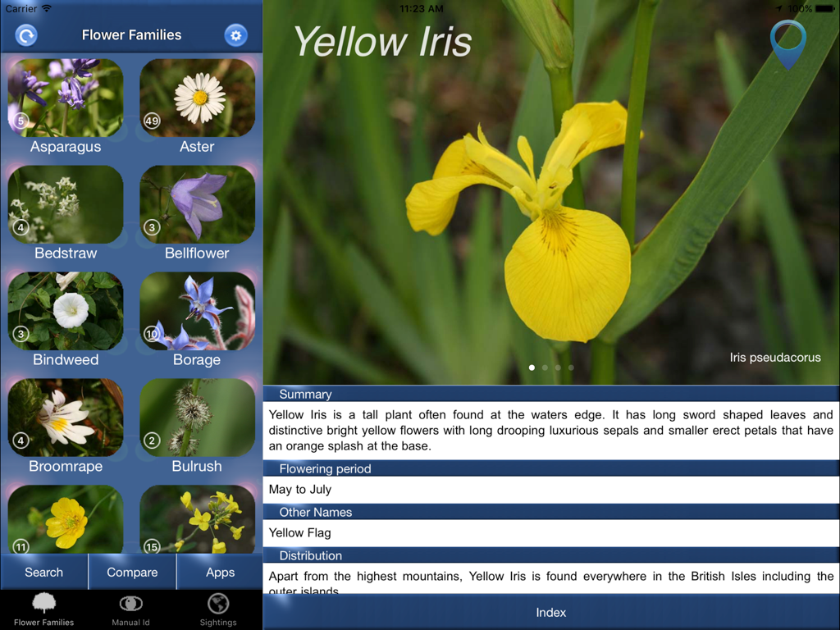Open the Index bar
Screen dimensions: 840x630
pyautogui.click(x=550, y=612)
